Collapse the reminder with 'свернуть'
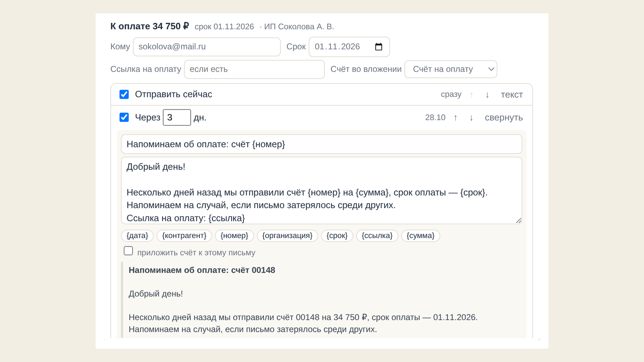The width and height of the screenshot is (644, 362). [x=503, y=118]
